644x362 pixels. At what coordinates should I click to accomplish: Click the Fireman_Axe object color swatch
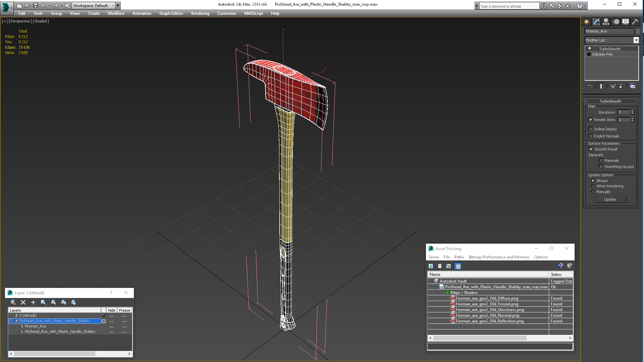tap(638, 31)
